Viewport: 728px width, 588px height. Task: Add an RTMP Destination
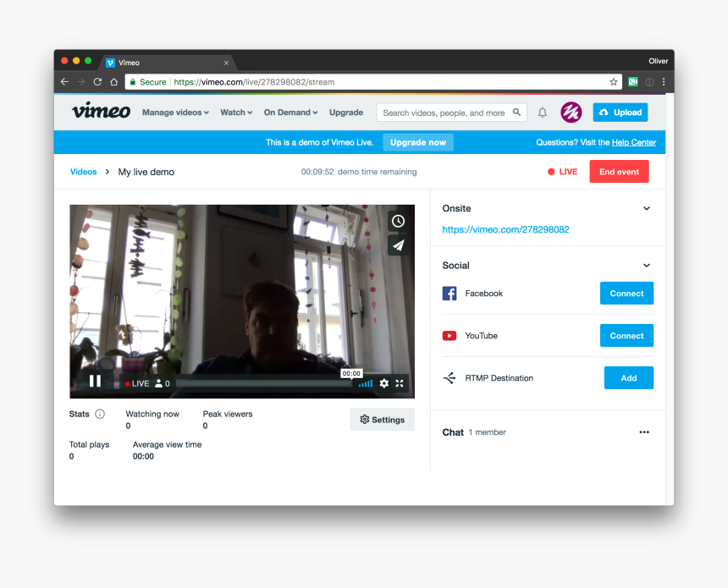[x=629, y=378]
